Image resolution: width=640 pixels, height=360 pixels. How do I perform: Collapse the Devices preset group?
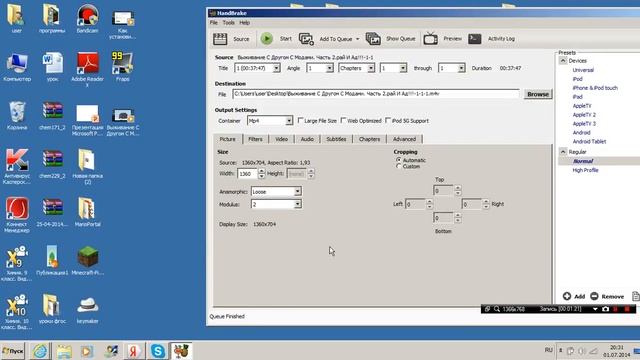[563, 60]
